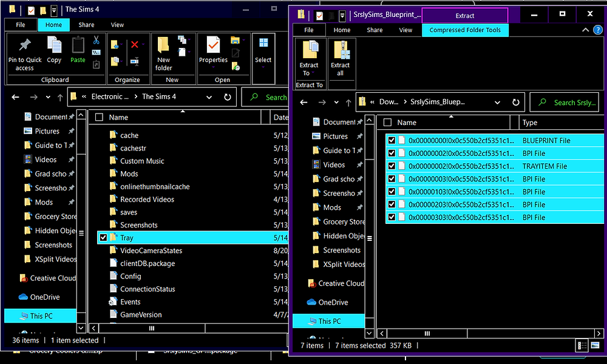Uncheck the BLUEPRINT File row checkbox

click(x=392, y=140)
